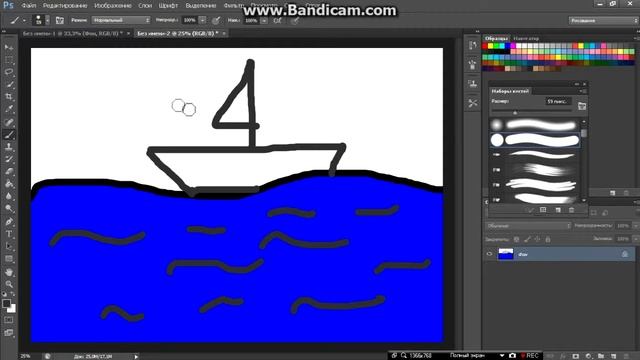
Task: Select the Type tool
Action: (x=9, y=234)
